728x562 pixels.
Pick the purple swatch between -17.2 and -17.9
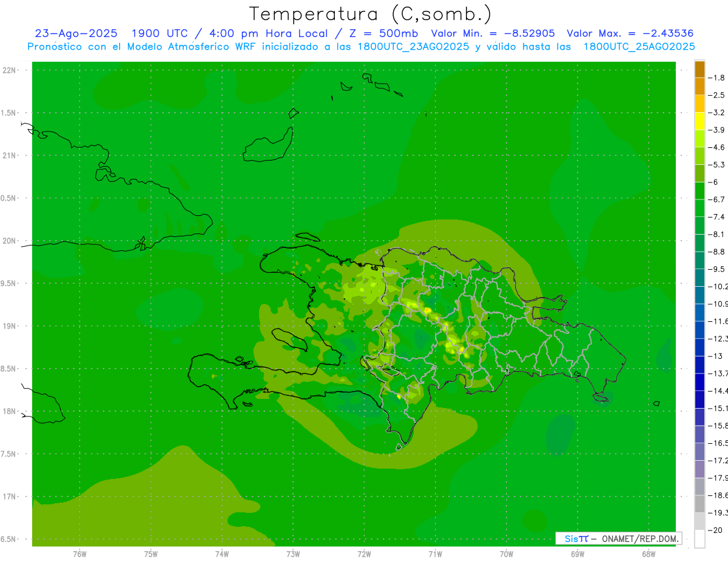tap(699, 469)
